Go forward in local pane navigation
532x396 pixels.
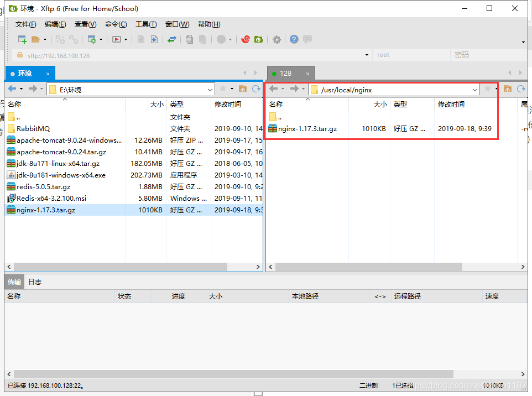click(33, 89)
